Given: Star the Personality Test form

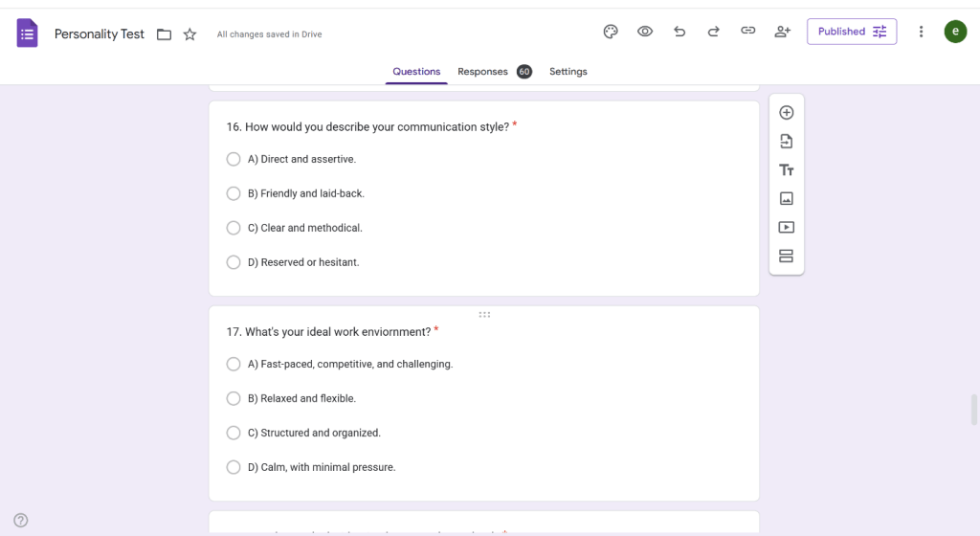Looking at the screenshot, I should pos(189,34).
